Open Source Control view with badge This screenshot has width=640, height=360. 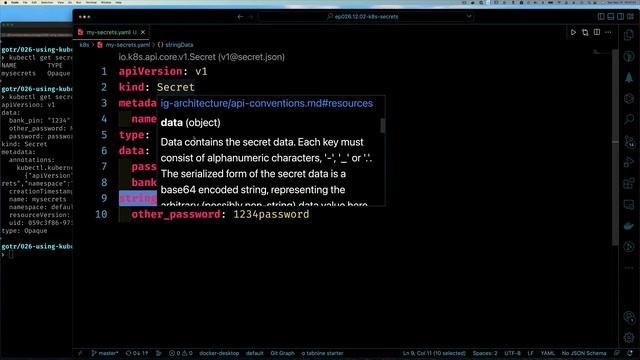pos(629,141)
